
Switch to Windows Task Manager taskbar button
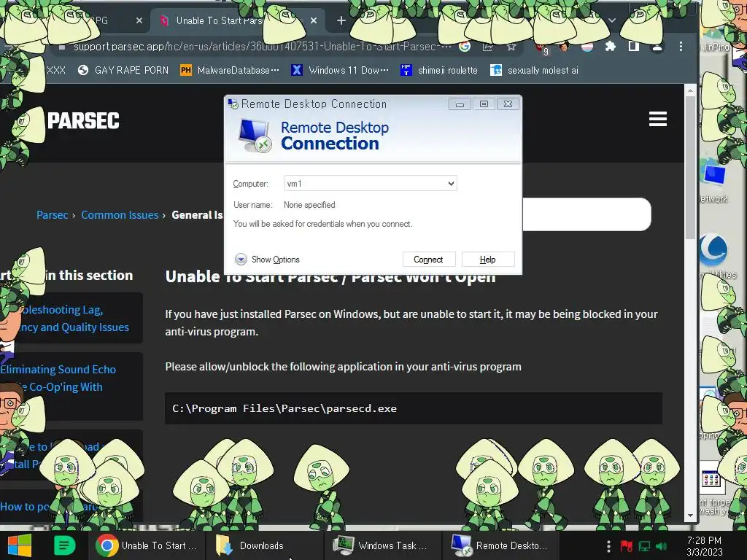[382, 545]
